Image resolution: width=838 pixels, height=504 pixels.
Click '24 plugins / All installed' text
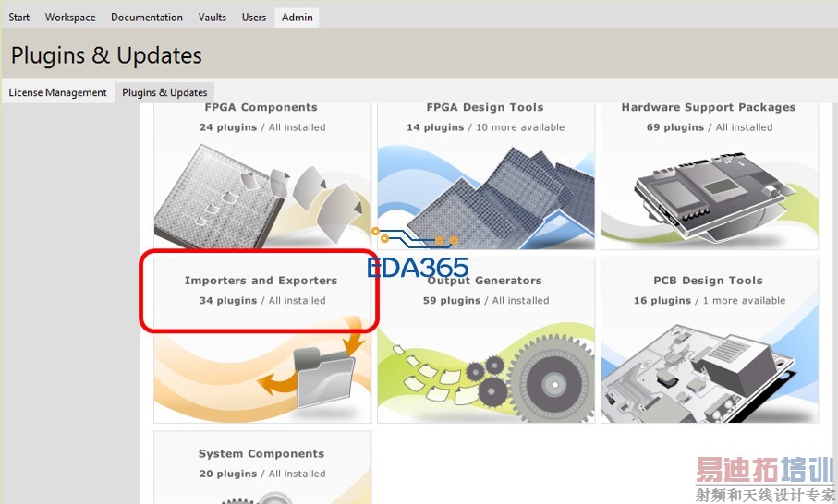click(262, 127)
